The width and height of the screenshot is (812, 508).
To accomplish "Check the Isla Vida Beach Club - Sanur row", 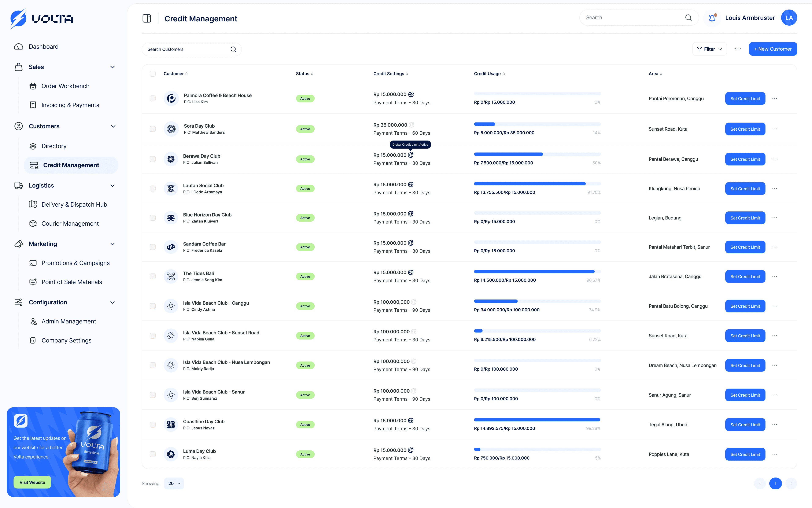I will 153,395.
